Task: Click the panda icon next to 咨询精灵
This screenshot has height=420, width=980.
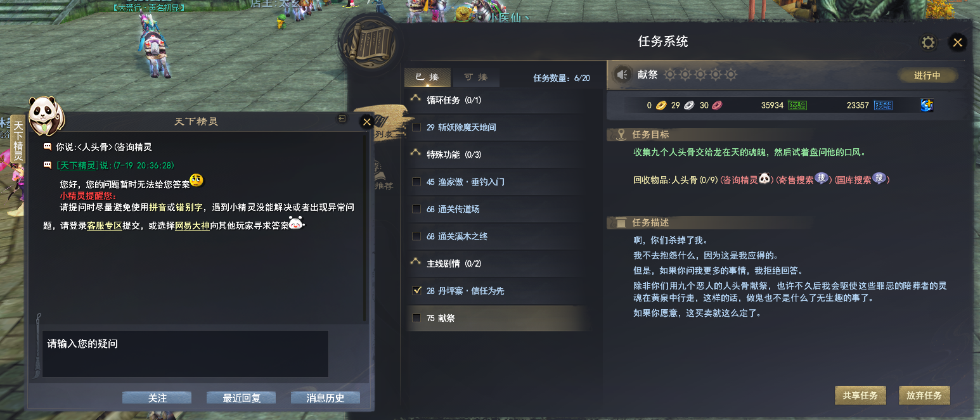Action: pyautogui.click(x=764, y=179)
